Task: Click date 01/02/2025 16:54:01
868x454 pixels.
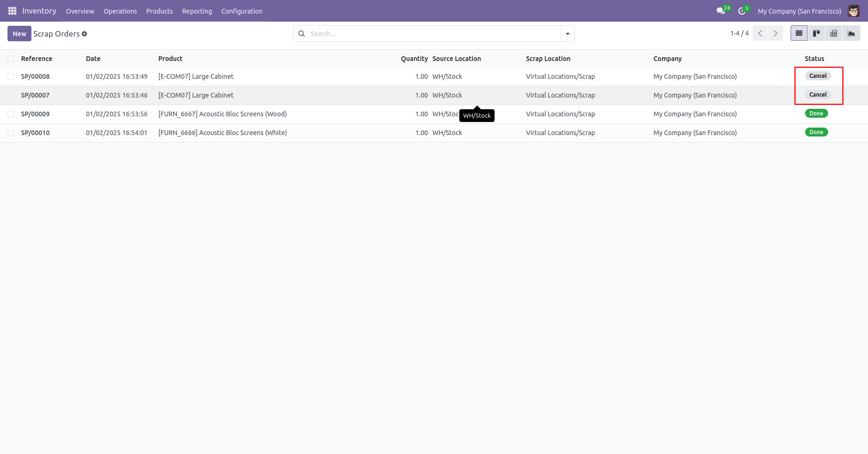Action: point(116,133)
